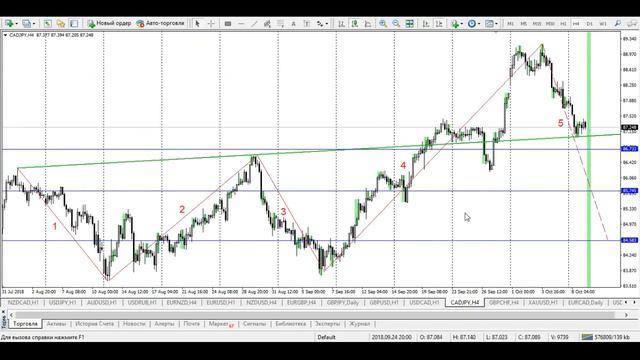Switch chart to bar chart mode

(x=341, y=24)
